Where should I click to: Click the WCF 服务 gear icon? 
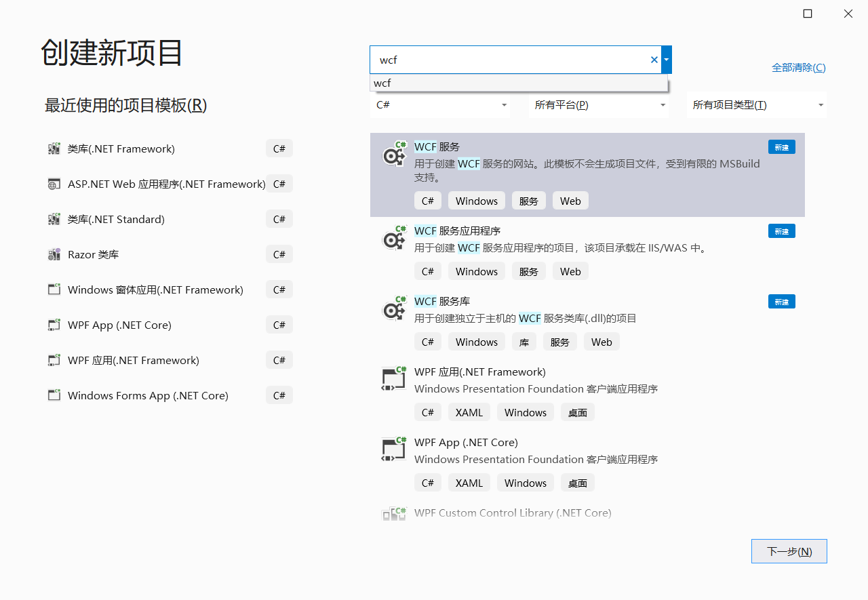click(394, 154)
